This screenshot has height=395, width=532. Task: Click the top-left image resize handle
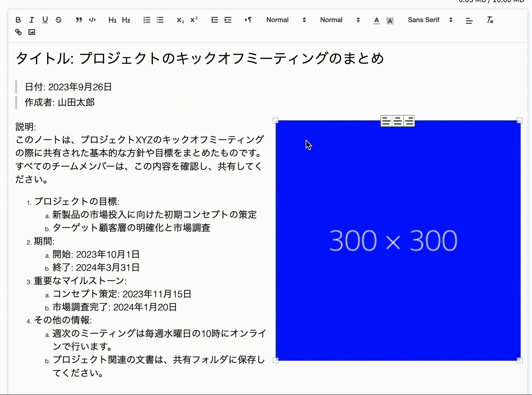[x=276, y=121]
